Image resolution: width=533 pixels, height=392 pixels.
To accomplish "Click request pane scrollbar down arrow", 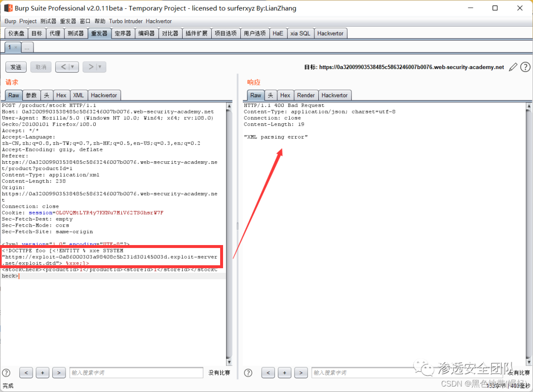I will pos(229,362).
